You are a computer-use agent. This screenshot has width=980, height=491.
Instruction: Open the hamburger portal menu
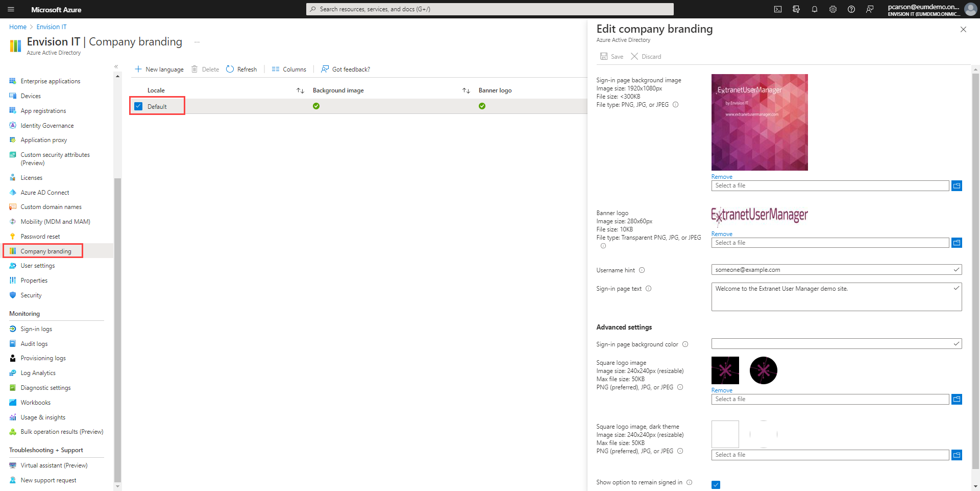(x=11, y=9)
